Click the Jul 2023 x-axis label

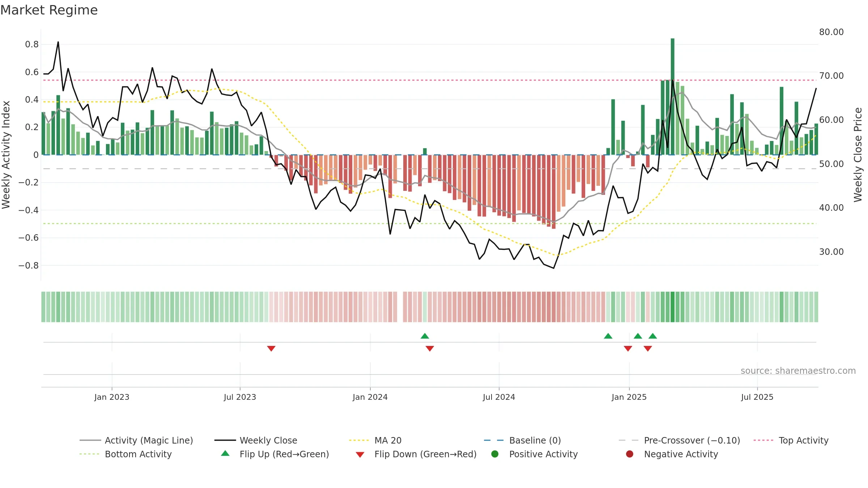coord(240,397)
